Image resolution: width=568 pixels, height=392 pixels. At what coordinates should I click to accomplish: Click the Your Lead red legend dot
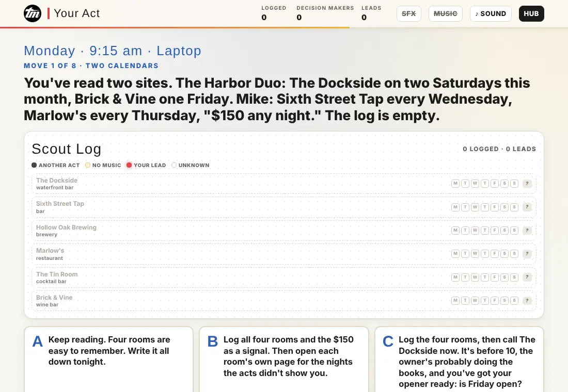tap(129, 165)
